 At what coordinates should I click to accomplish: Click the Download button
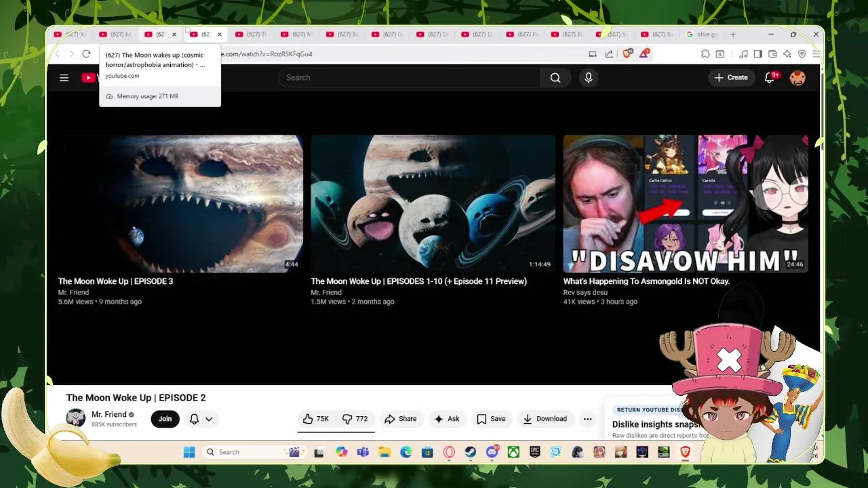[x=545, y=419]
